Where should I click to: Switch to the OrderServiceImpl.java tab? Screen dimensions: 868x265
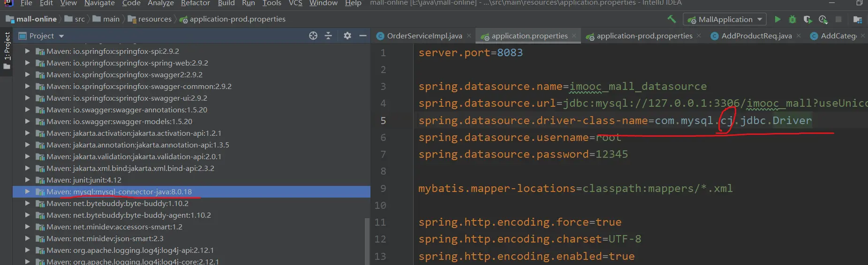tap(424, 36)
